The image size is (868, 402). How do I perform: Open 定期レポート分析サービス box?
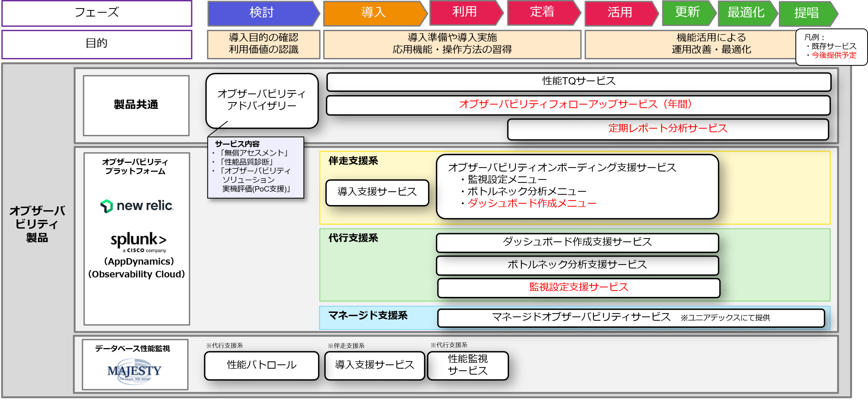coord(668,129)
